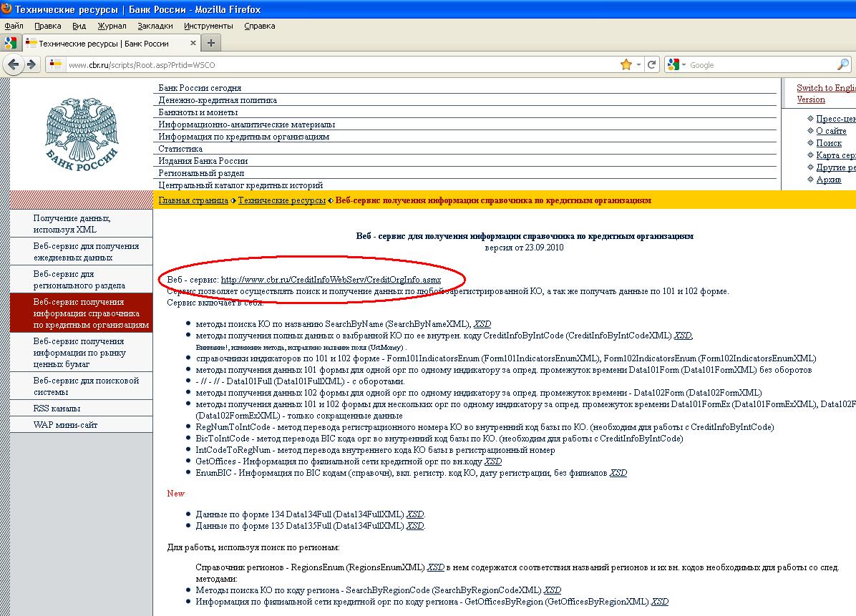Click the Firefox icon in the title bar
The height and width of the screenshot is (616, 856).
click(6, 9)
